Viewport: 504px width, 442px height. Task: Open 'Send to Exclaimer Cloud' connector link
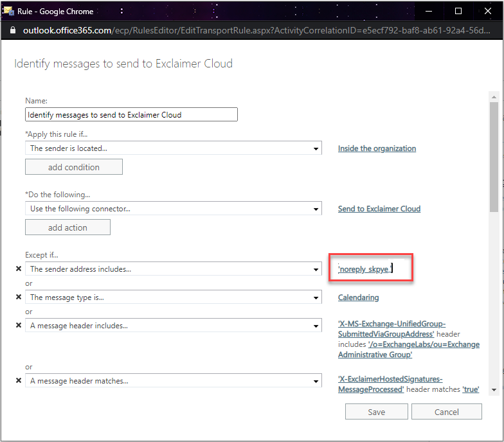click(x=379, y=209)
